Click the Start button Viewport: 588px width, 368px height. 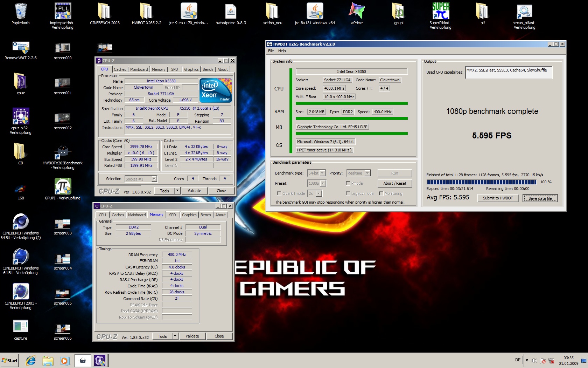point(9,360)
